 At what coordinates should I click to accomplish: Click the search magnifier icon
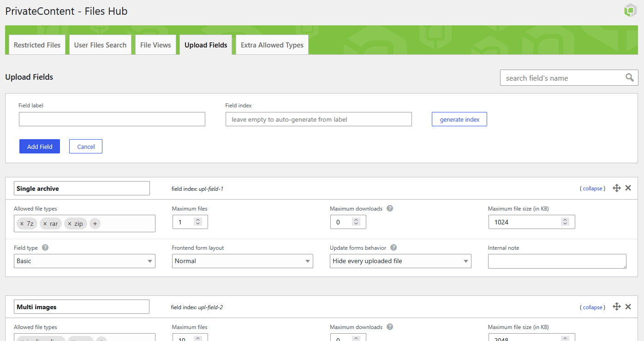pyautogui.click(x=629, y=77)
